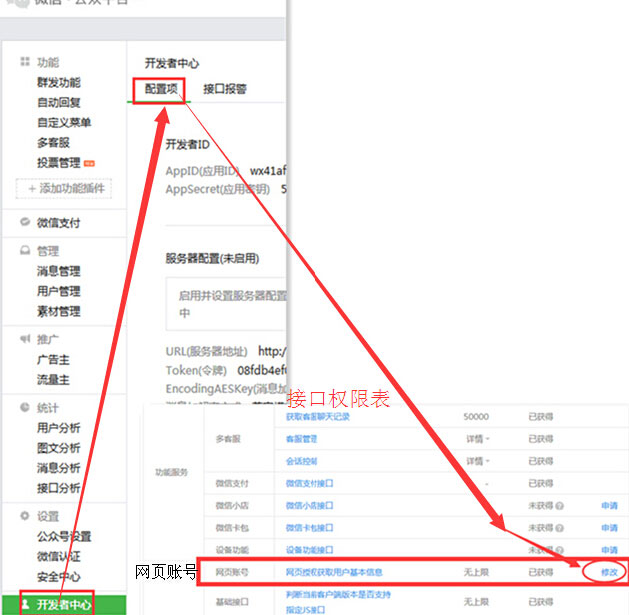Click 修改 in the 网页账号 row

[x=609, y=572]
